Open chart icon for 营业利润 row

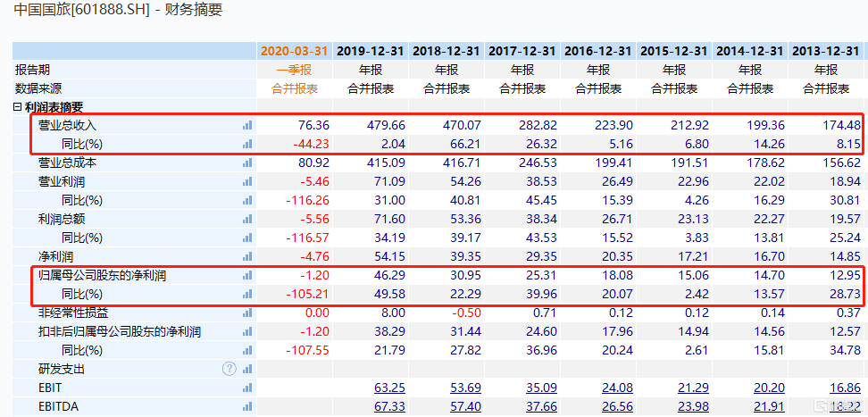(x=246, y=181)
